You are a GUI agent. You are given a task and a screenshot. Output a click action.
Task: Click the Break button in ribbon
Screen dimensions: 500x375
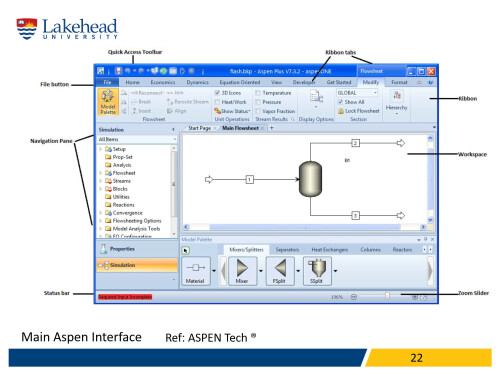[x=141, y=102]
